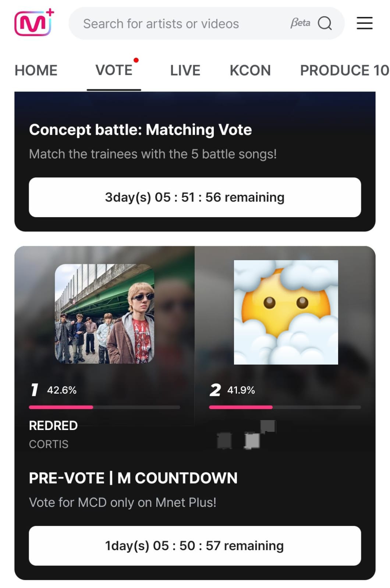
Task: Select the VOTE tab
Action: coord(114,70)
